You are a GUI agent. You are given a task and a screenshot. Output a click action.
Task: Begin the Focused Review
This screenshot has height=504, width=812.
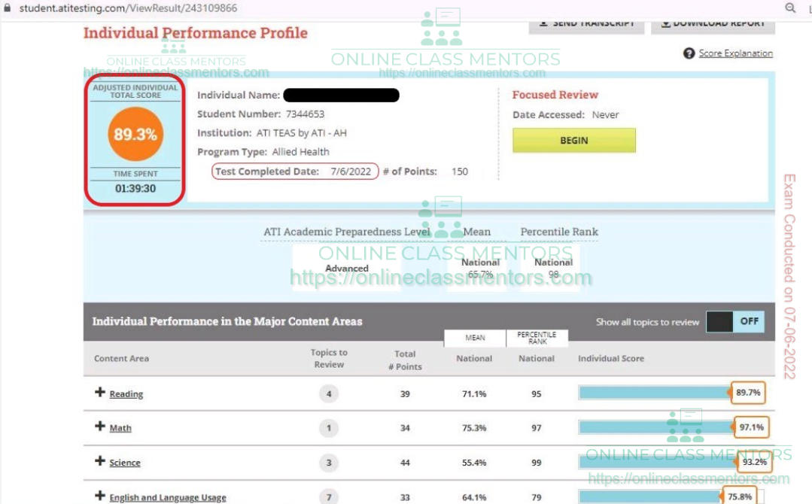[x=573, y=141]
